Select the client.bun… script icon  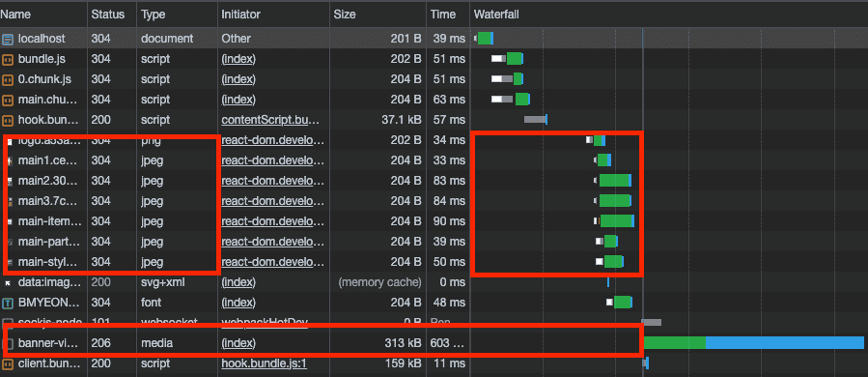click(7, 364)
